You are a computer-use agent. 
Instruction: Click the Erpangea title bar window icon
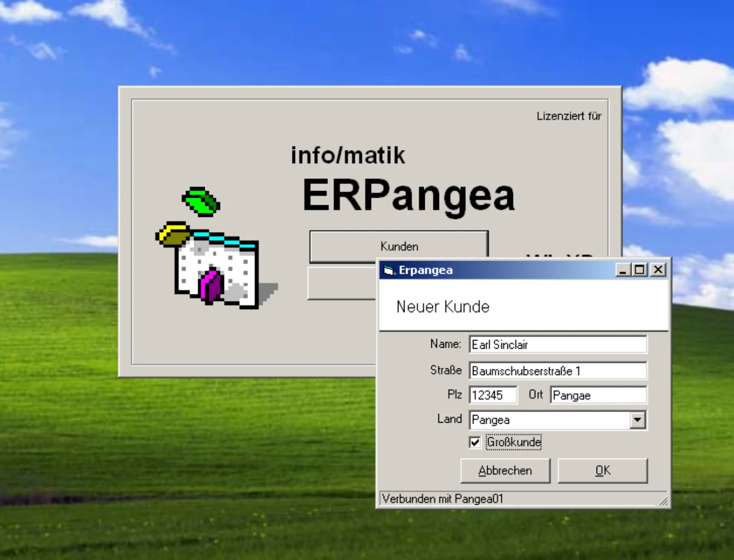click(x=389, y=270)
